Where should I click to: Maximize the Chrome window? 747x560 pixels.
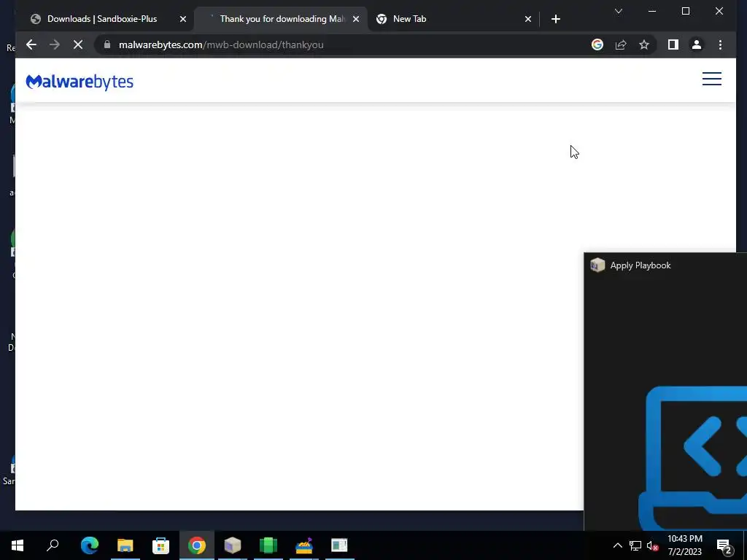pyautogui.click(x=686, y=11)
